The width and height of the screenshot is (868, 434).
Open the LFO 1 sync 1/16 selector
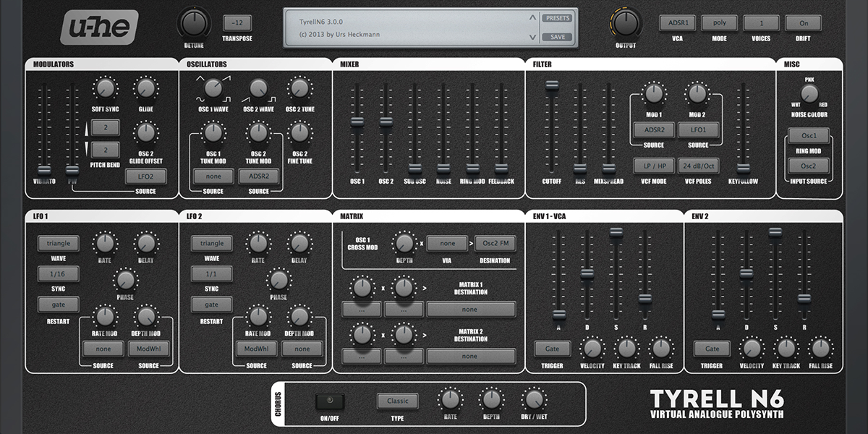59,274
